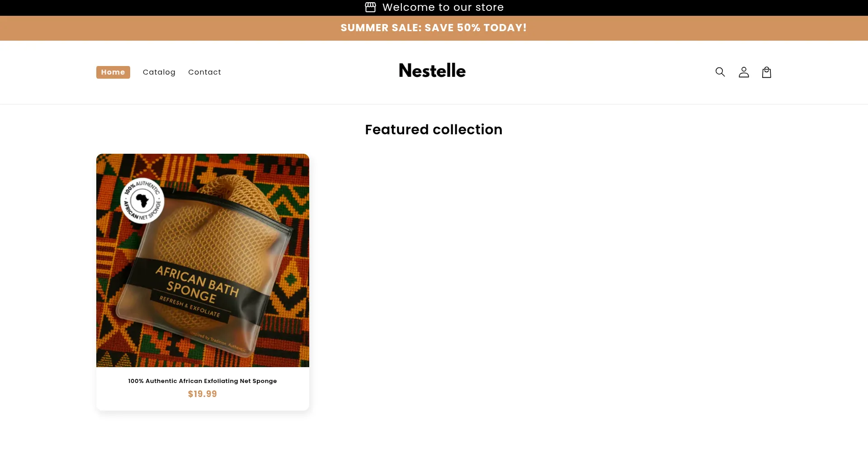Open the search magnifier icon
Image resolution: width=868 pixels, height=449 pixels.
click(x=720, y=72)
